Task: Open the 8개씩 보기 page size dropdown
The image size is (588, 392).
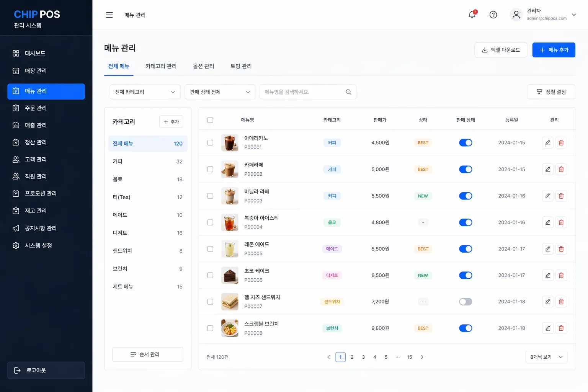Action: [546, 357]
